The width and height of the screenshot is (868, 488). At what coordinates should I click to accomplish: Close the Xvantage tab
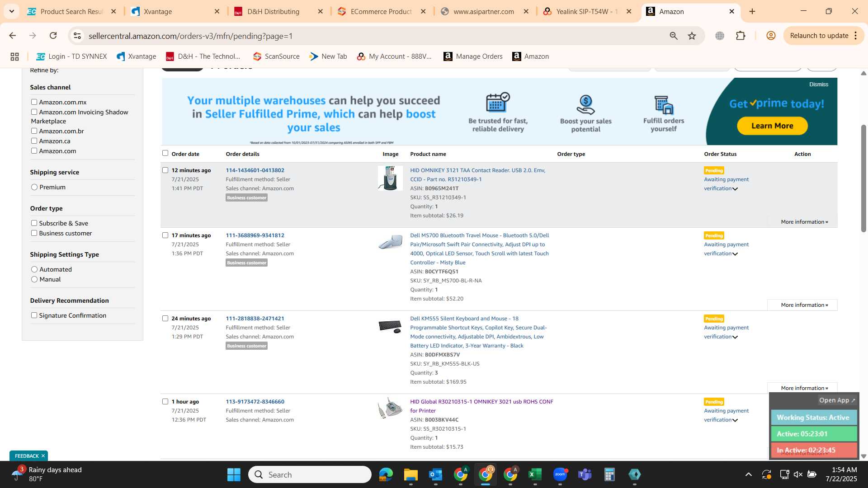[217, 11]
